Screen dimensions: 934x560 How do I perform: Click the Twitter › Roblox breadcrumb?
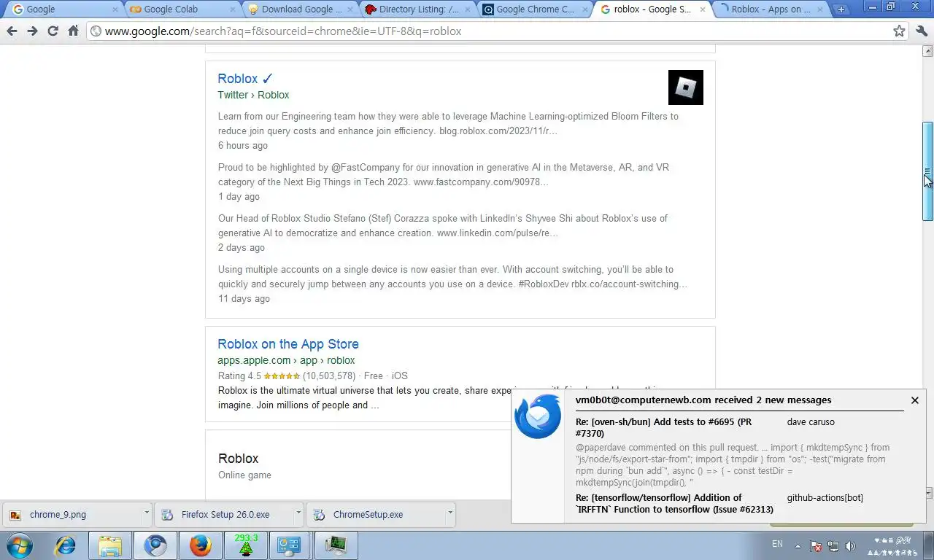click(x=253, y=95)
